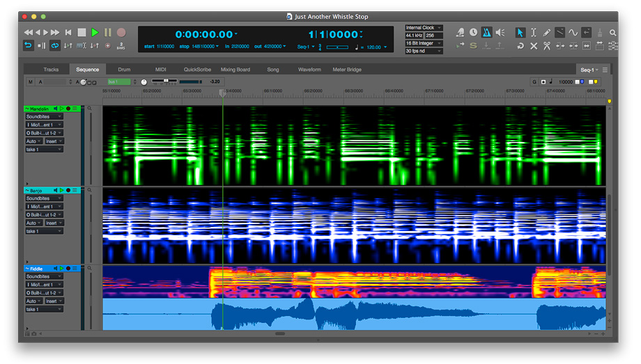Click the 256 buffer size field

(434, 35)
